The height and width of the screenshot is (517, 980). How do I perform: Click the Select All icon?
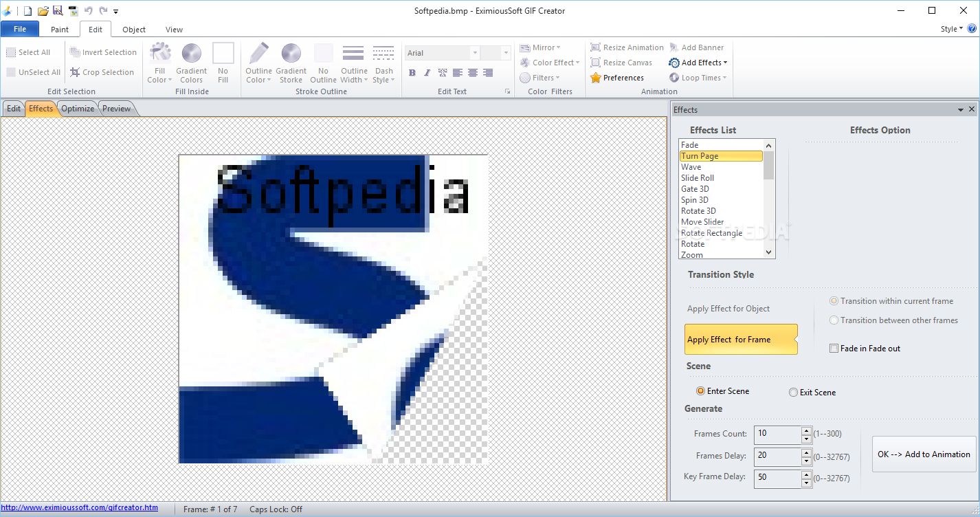click(x=11, y=52)
